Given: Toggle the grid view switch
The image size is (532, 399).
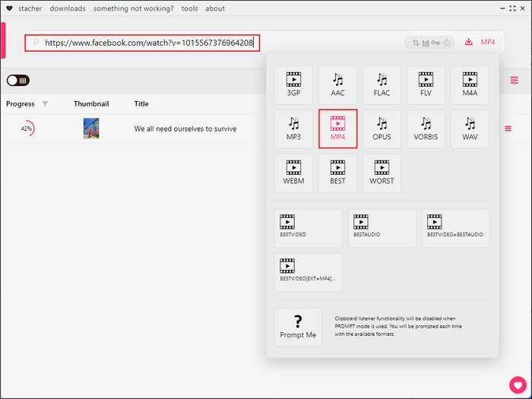Looking at the screenshot, I should tap(17, 80).
